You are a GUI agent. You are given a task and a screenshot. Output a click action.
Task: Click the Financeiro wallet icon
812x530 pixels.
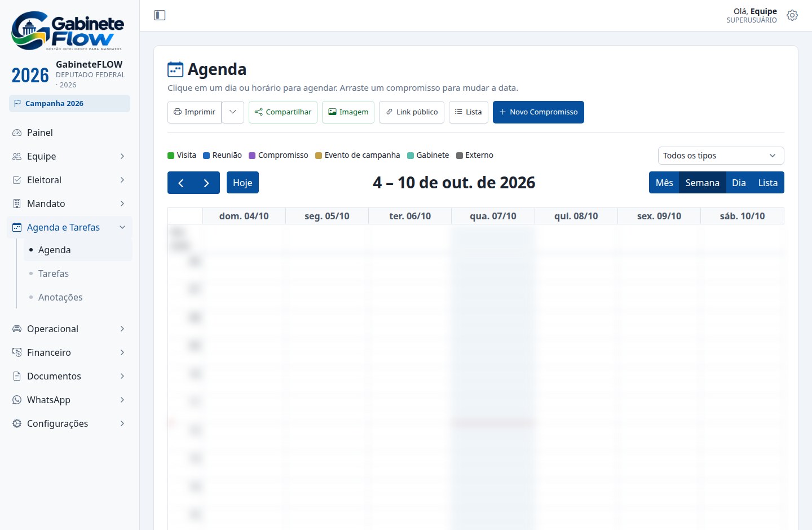coord(17,352)
